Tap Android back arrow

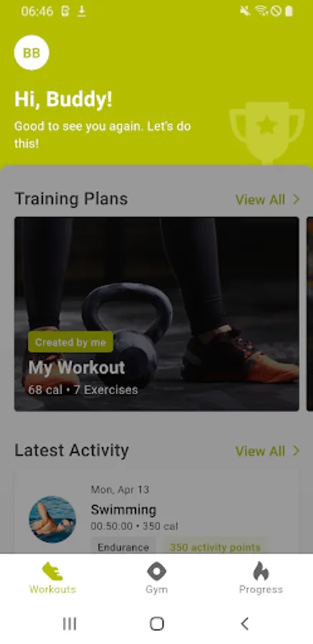point(244,624)
